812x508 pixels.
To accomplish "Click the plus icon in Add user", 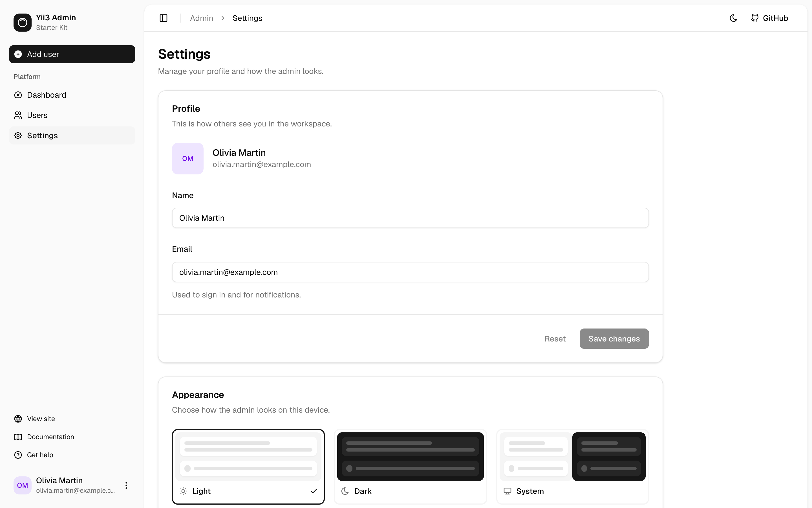I will pyautogui.click(x=18, y=54).
